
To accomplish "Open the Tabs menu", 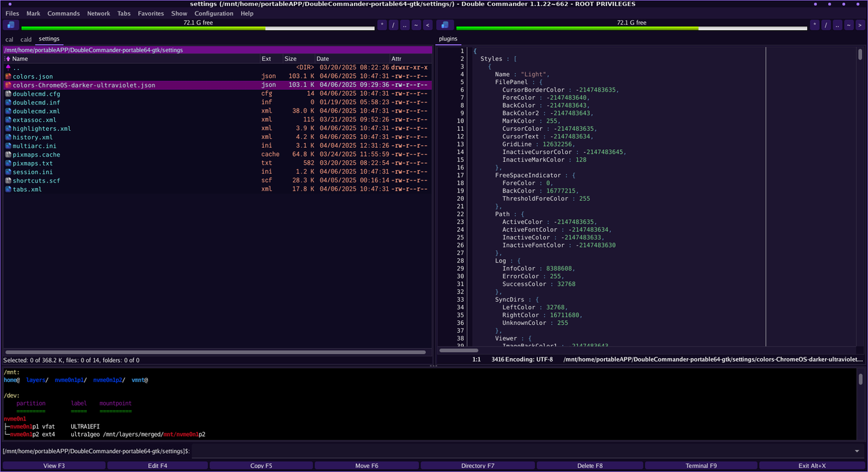I will (124, 14).
